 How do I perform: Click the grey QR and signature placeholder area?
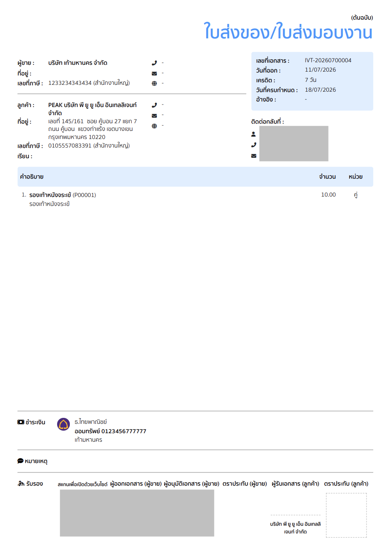(x=137, y=513)
